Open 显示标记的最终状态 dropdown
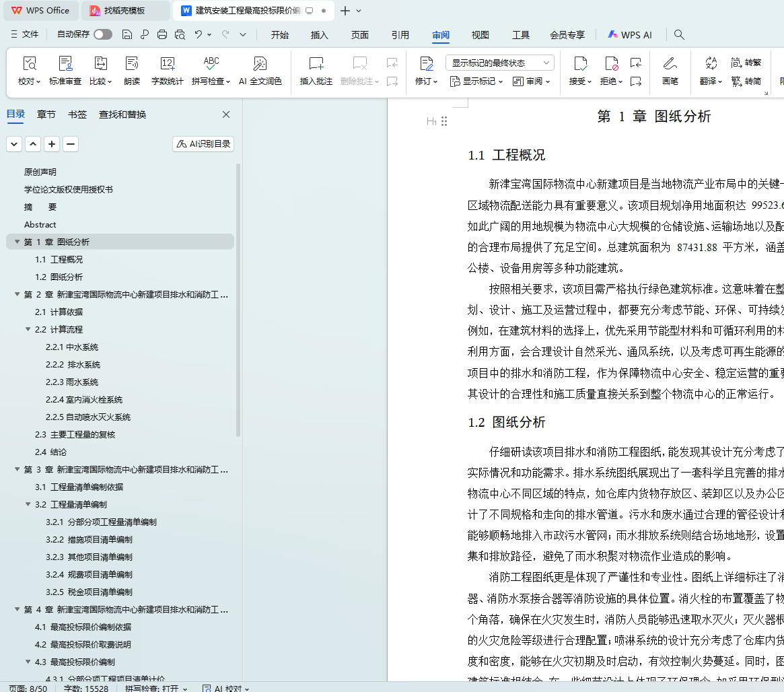Viewport: 784px width, 692px height. tap(499, 63)
